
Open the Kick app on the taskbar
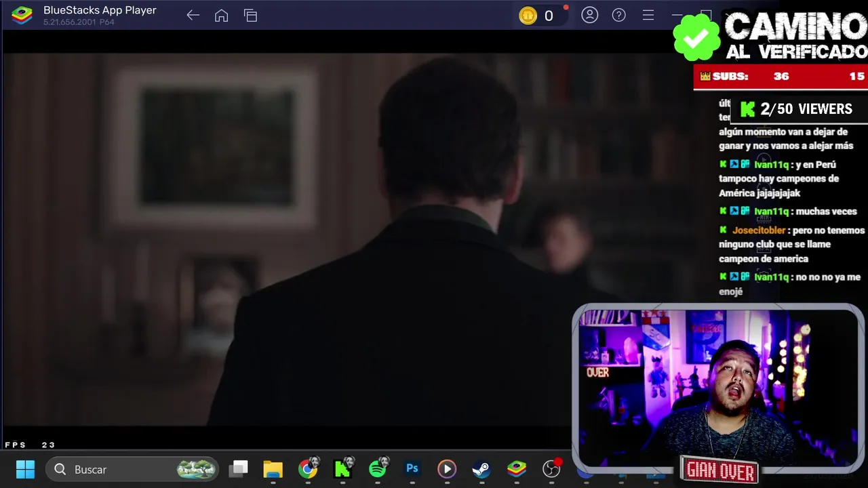(343, 469)
